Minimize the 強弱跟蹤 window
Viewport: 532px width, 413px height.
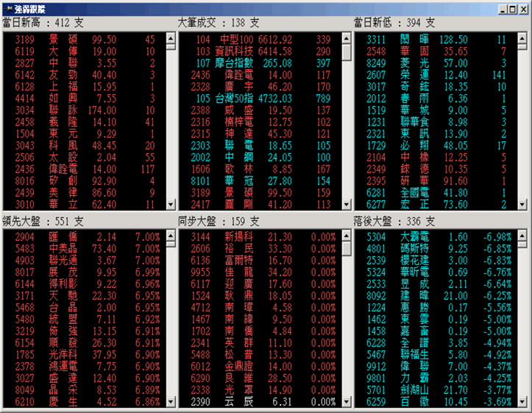pyautogui.click(x=503, y=10)
